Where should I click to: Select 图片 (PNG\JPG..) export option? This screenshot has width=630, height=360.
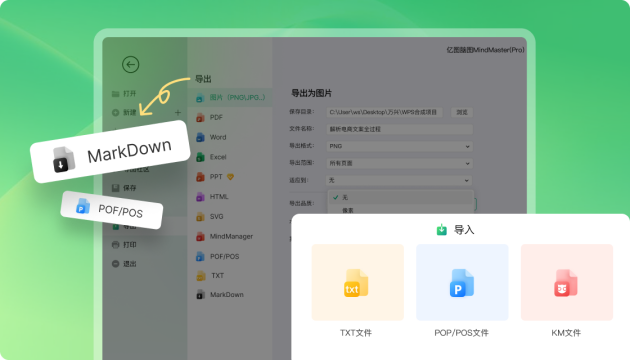coord(230,98)
